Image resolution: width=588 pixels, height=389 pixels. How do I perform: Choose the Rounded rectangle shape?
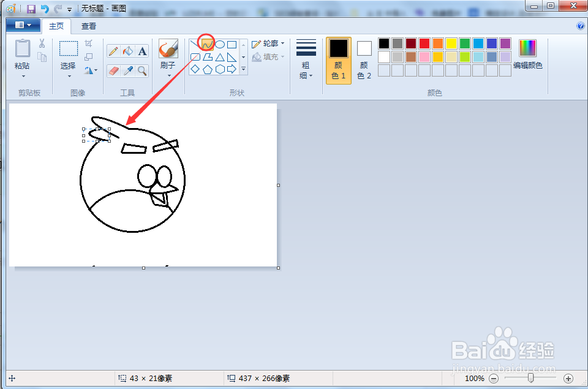[195, 57]
